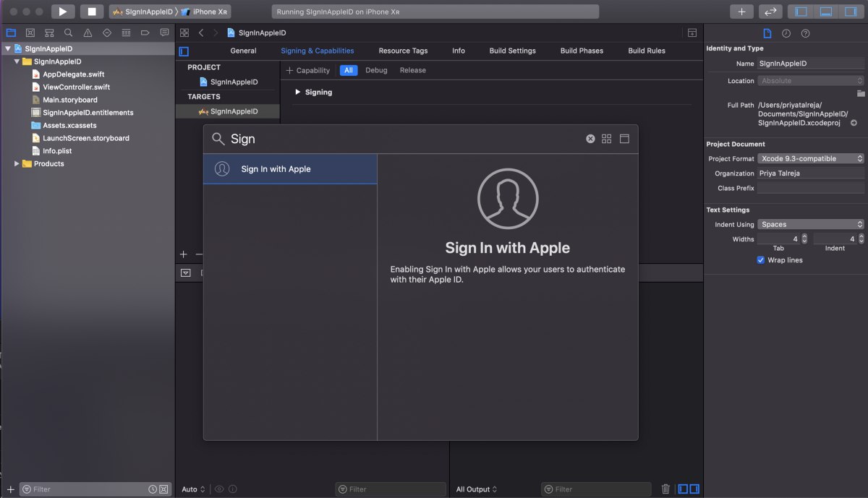The image size is (868, 498).
Task: Toggle the Debug area panel
Action: pos(825,12)
